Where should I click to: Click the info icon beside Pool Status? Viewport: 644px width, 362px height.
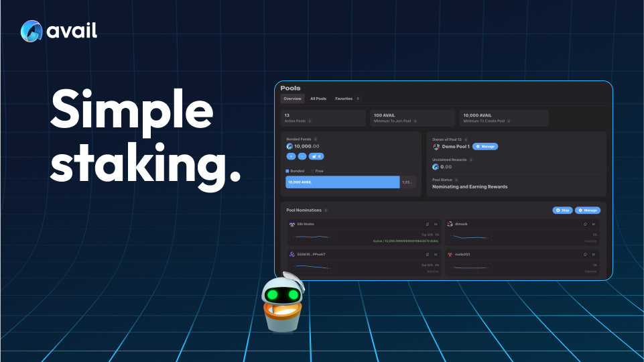pos(456,180)
